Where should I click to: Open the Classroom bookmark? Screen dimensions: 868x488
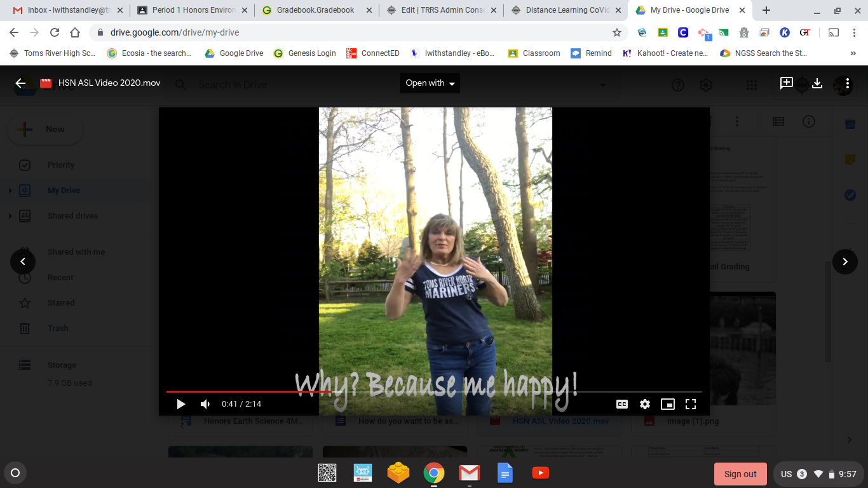tap(534, 53)
